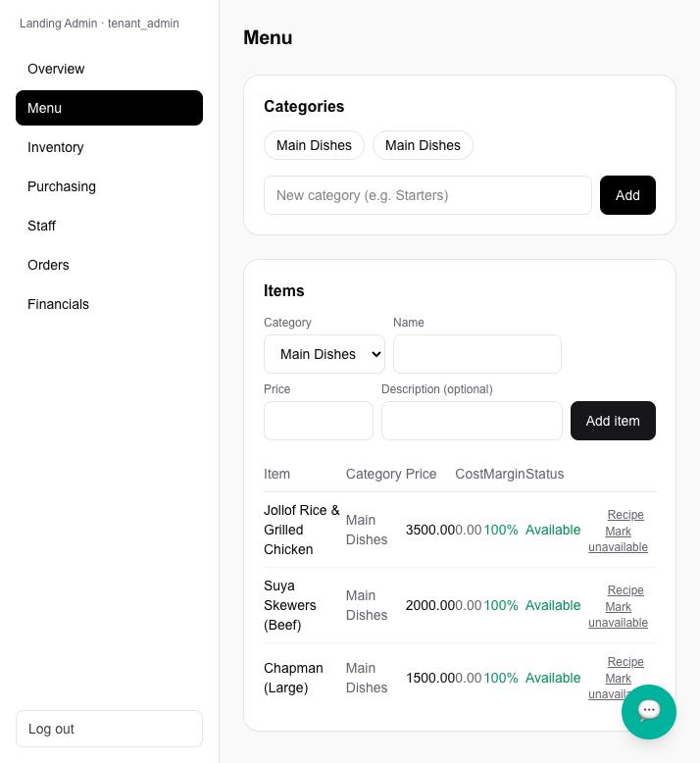Go to Overview in the sidebar
700x763 pixels.
[109, 69]
